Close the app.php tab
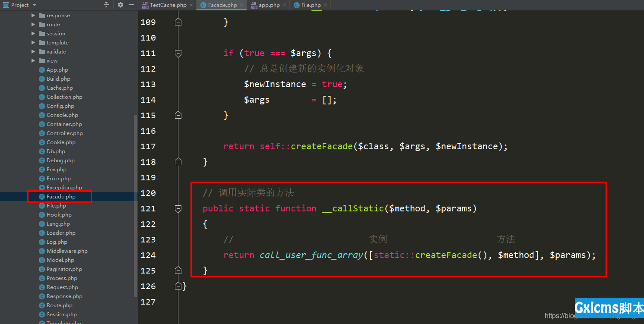The width and height of the screenshot is (644, 324). [x=285, y=6]
